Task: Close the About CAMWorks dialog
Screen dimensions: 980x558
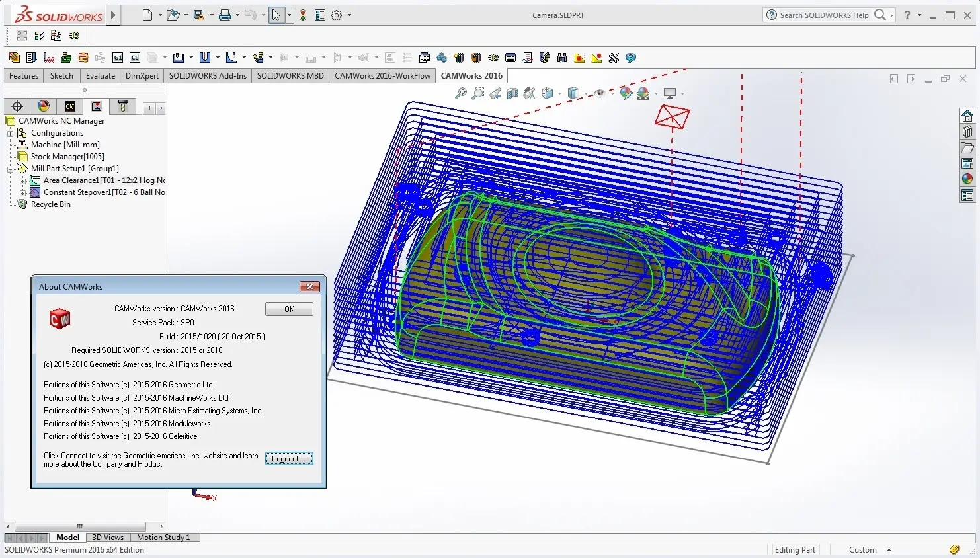Action: 309,286
